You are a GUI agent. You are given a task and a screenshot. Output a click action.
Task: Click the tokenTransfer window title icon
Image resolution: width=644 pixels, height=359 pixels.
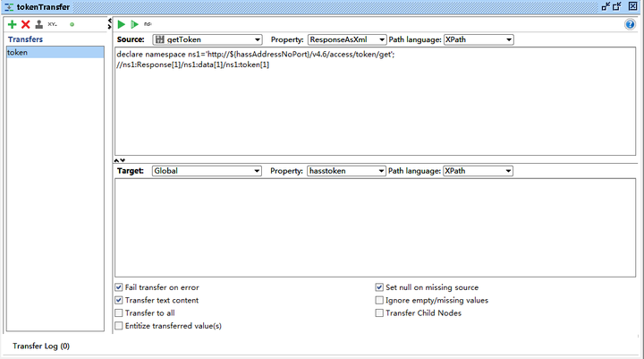[9, 7]
